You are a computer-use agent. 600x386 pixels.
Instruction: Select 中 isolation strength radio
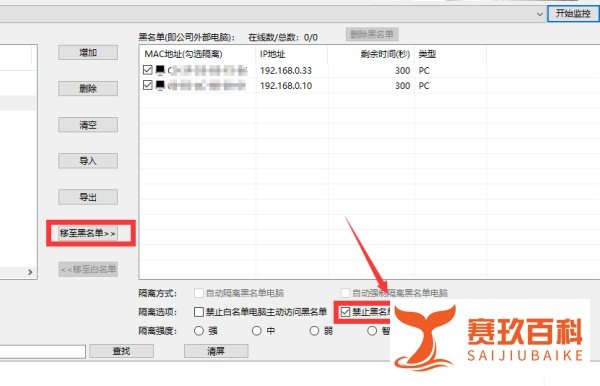click(x=256, y=331)
